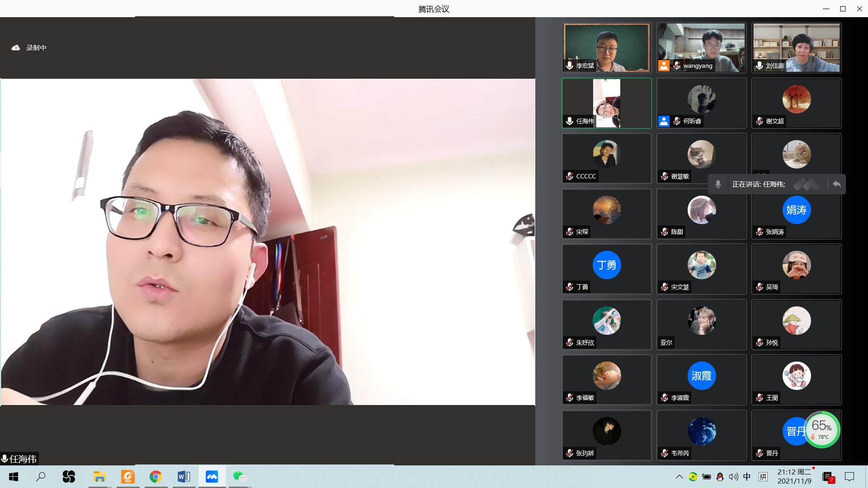Click the 正在讲话: 任海伟 label
The image size is (868, 488).
click(x=759, y=184)
